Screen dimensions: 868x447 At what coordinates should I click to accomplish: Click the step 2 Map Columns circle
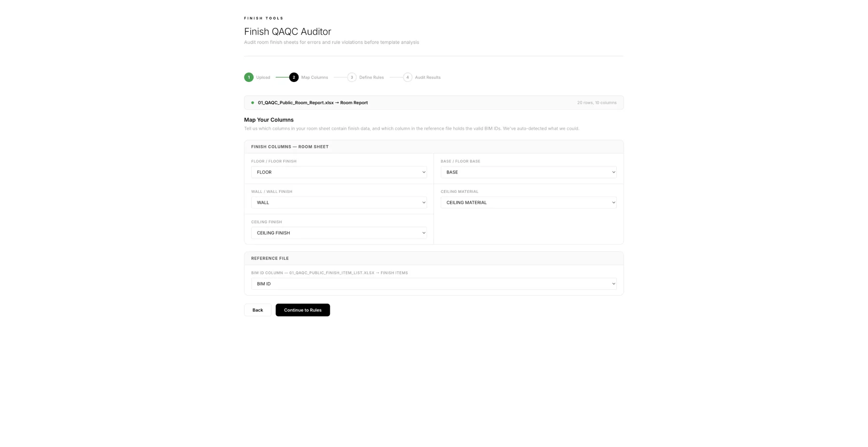tap(294, 77)
